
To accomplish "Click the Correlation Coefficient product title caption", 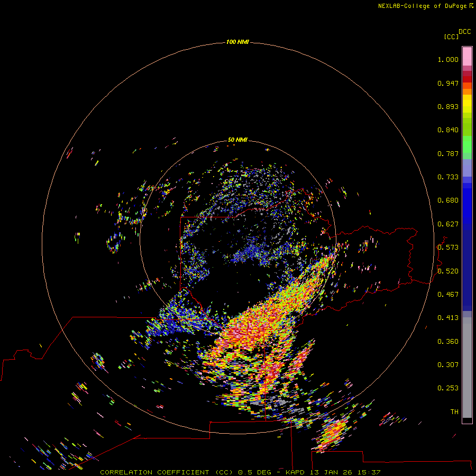I will 240,472.
